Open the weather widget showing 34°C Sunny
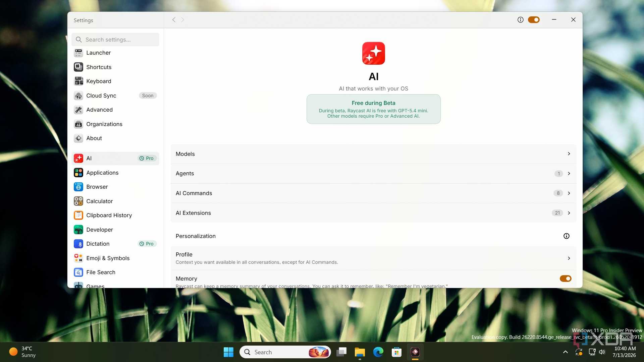Image resolution: width=644 pixels, height=362 pixels. click(x=23, y=352)
